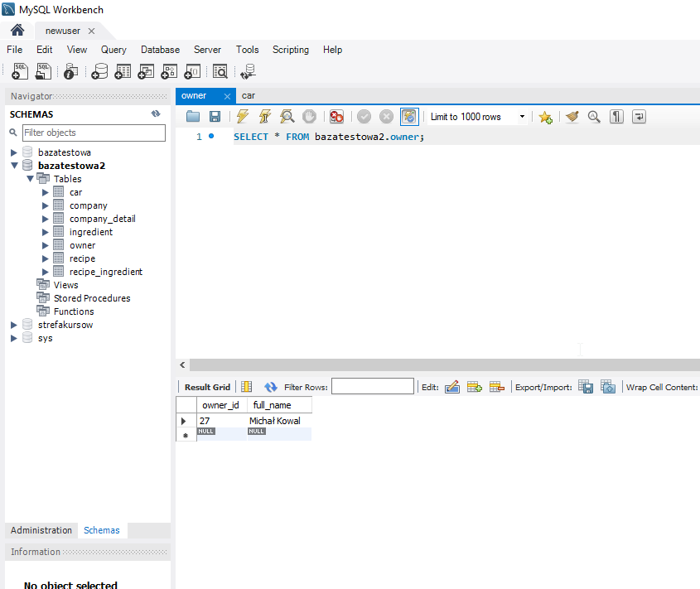Expand the company table node
Screen dimensions: 700x589
[45, 205]
